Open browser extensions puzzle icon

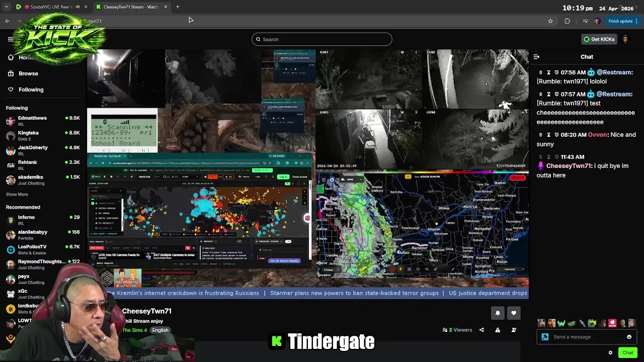(568, 21)
